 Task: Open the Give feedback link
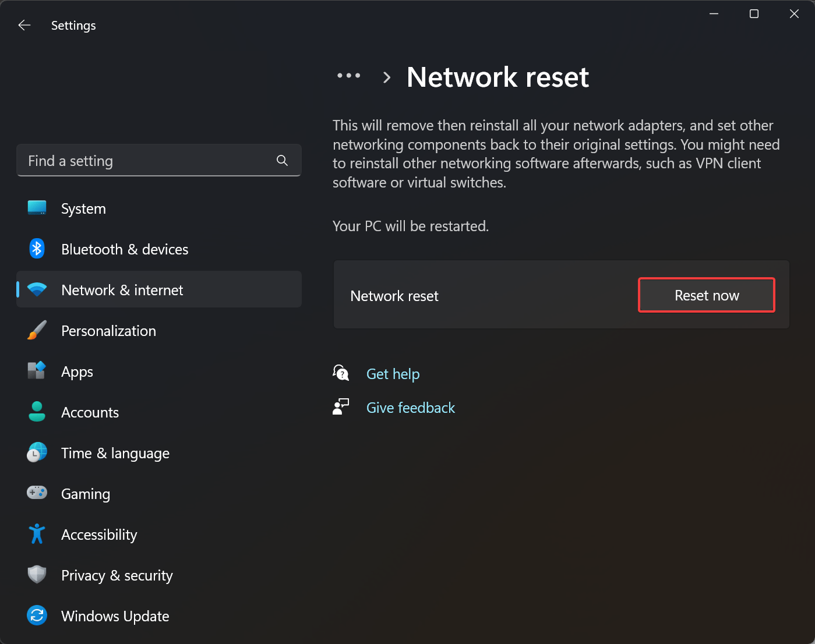(x=411, y=408)
